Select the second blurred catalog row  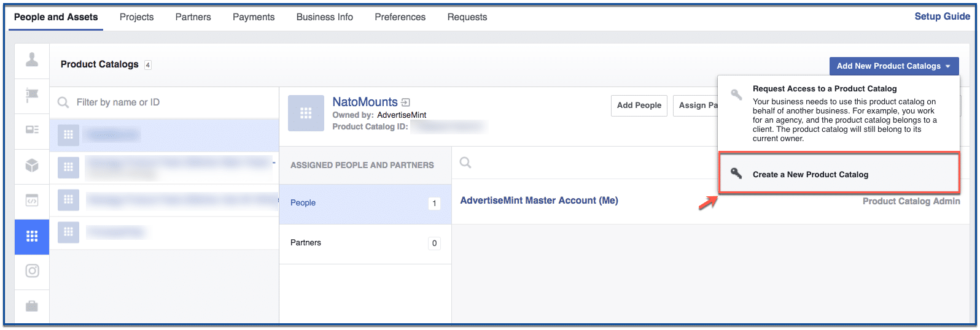tap(165, 167)
